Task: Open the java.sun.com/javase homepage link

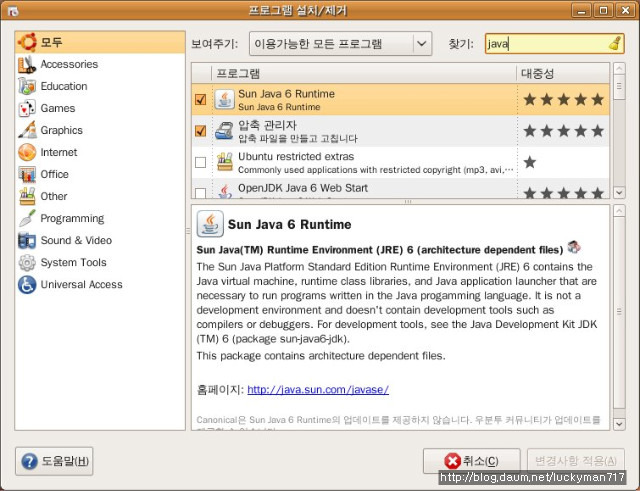Action: pyautogui.click(x=318, y=389)
